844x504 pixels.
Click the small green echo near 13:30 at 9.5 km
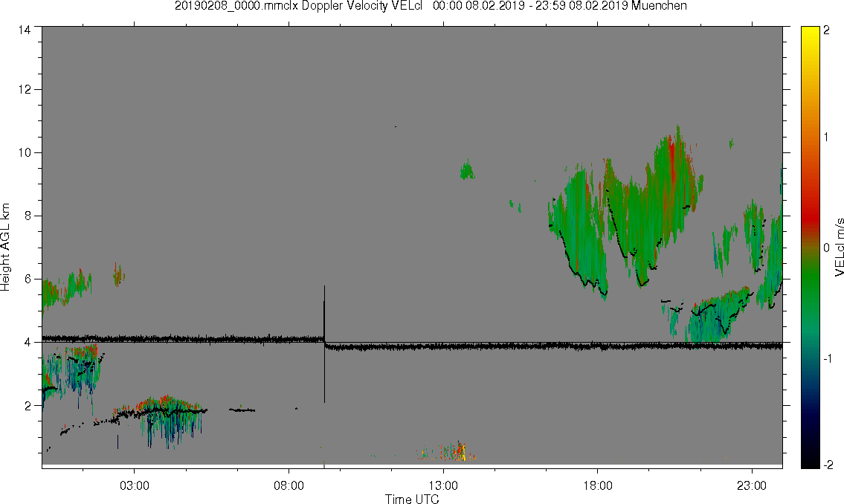[x=467, y=170]
